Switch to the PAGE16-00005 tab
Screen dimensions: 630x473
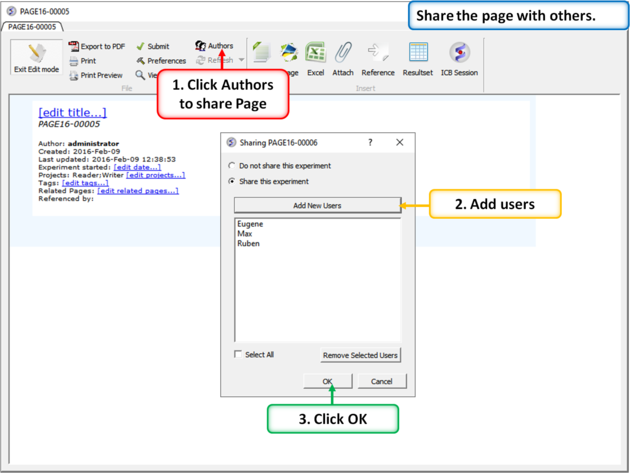coord(34,27)
